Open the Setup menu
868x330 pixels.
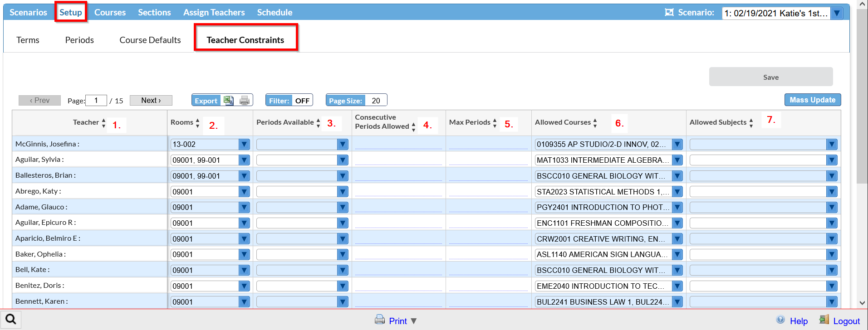pyautogui.click(x=71, y=12)
